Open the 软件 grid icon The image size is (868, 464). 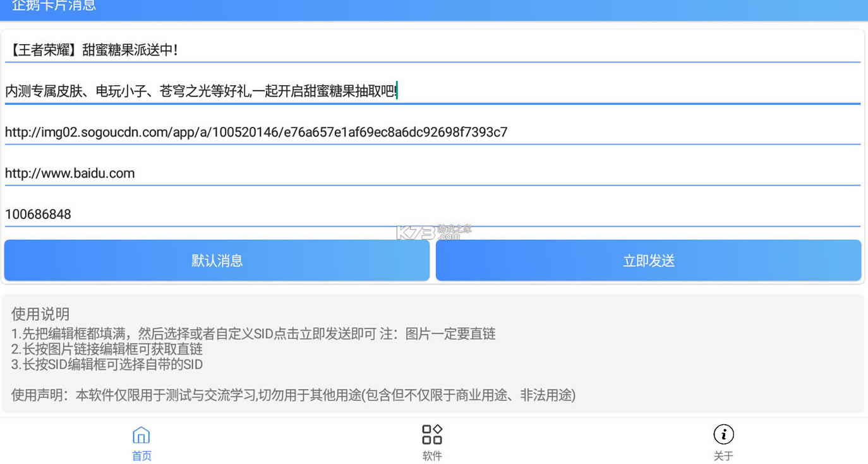point(432,434)
